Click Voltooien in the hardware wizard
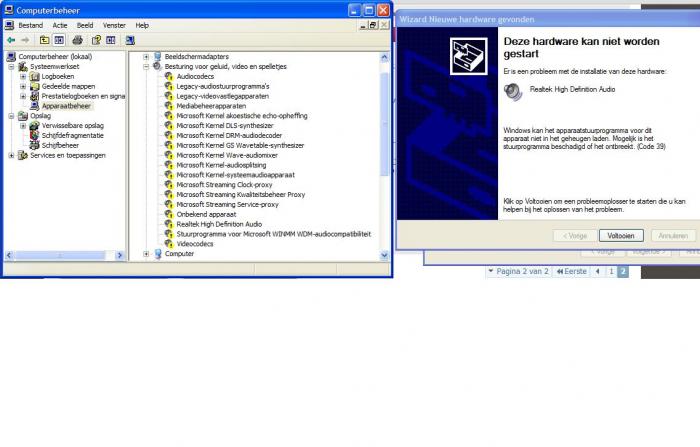The width and height of the screenshot is (700, 447). (621, 236)
